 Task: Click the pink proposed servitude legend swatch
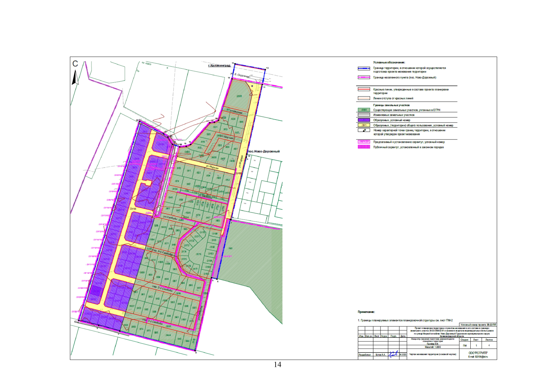364,142
